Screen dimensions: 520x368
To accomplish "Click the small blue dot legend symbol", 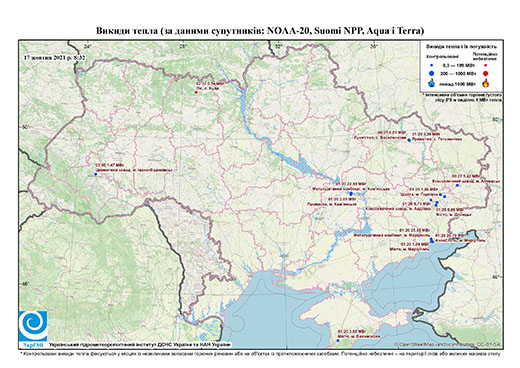I will pos(431,66).
